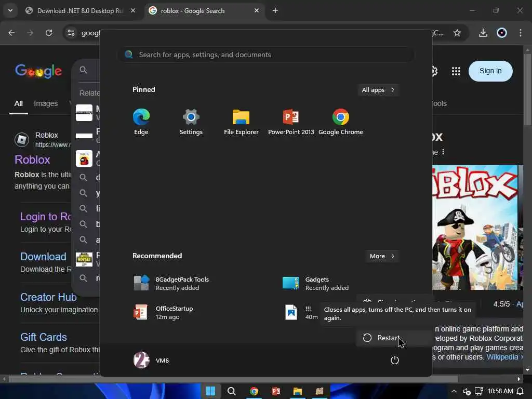Image resolution: width=532 pixels, height=399 pixels.
Task: Click the Start menu power button
Action: click(395, 360)
